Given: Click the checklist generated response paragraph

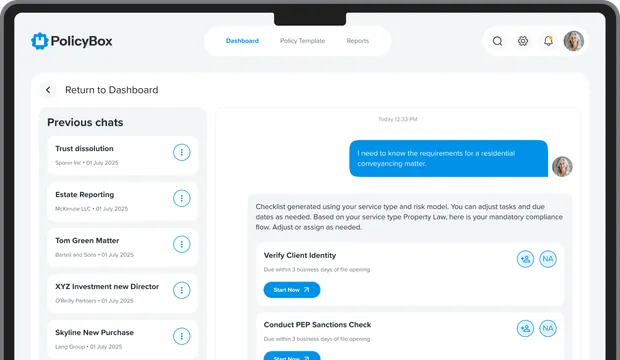Looking at the screenshot, I should 409,217.
